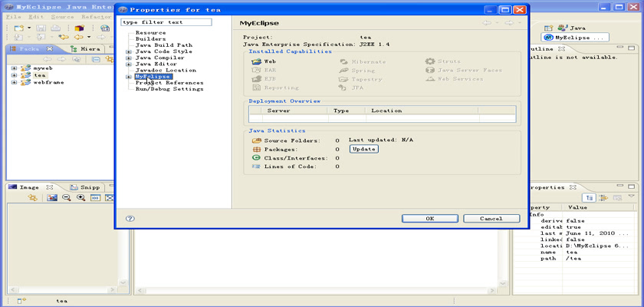Click the colorful package cube toolbar icon
This screenshot has width=644, height=307.
pos(79,28)
